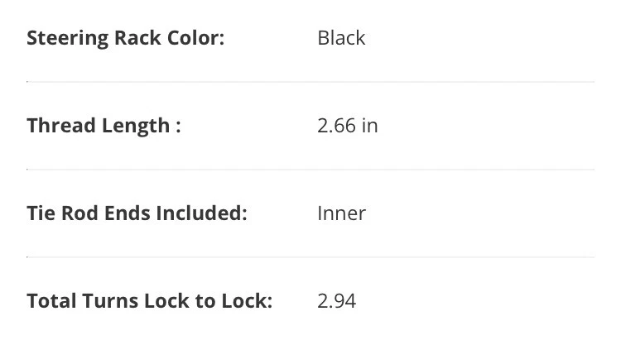
Task: Click the word "Length" in the second row
Action: click(x=135, y=126)
